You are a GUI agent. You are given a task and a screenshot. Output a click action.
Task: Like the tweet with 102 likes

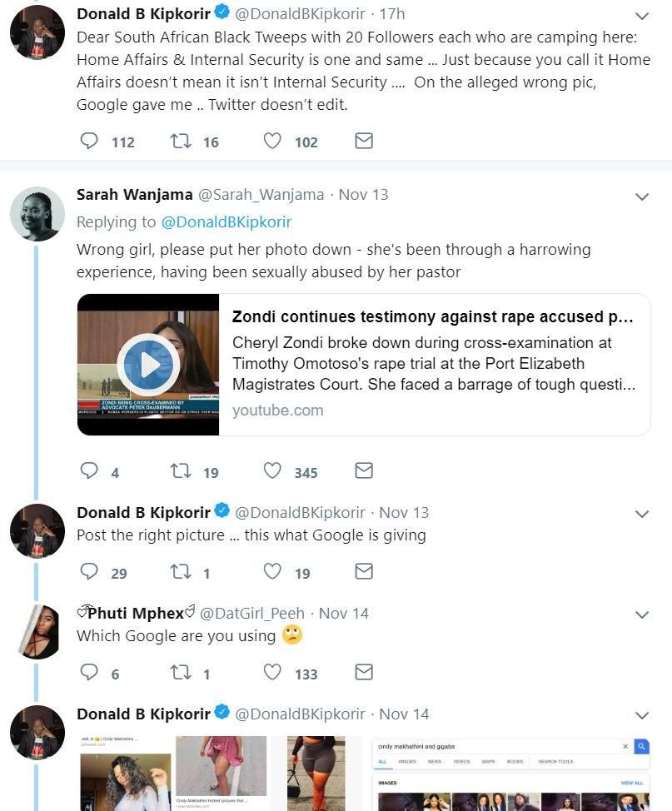tap(272, 142)
